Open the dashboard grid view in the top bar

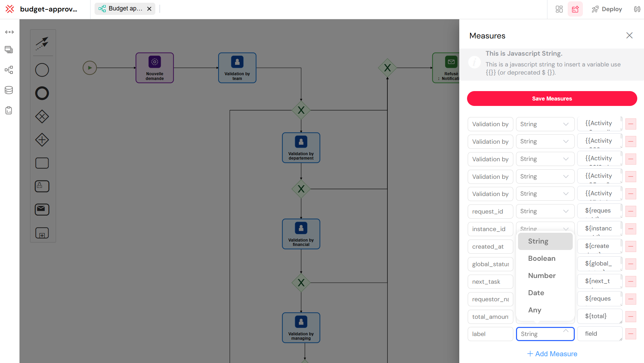point(559,9)
